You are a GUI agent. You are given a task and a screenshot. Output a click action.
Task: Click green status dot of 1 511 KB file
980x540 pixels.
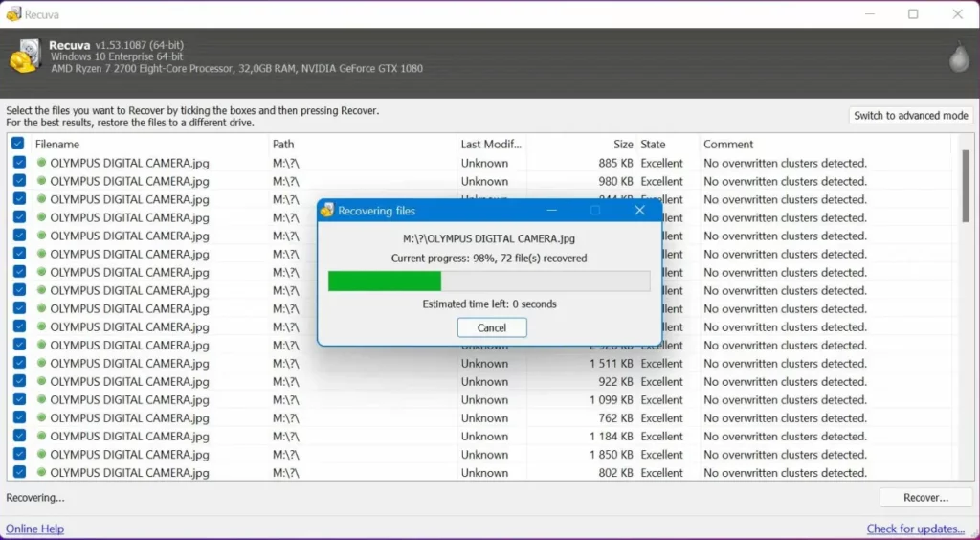pyautogui.click(x=41, y=363)
